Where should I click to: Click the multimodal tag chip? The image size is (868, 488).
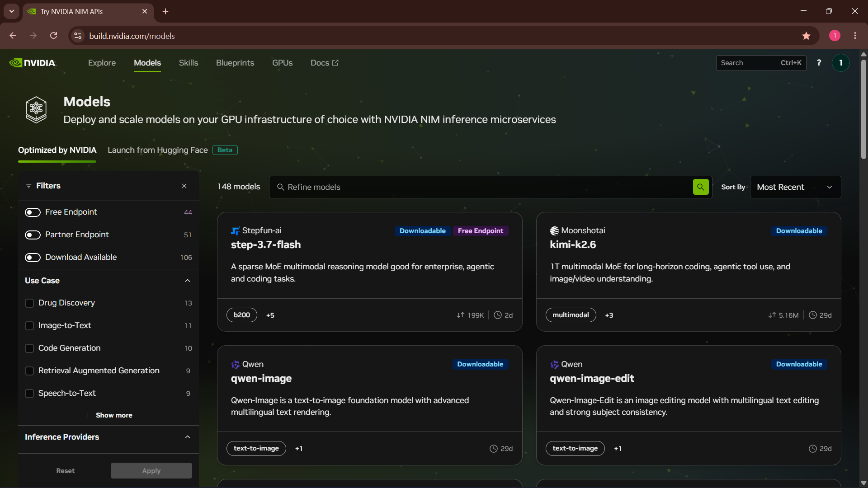[571, 315]
